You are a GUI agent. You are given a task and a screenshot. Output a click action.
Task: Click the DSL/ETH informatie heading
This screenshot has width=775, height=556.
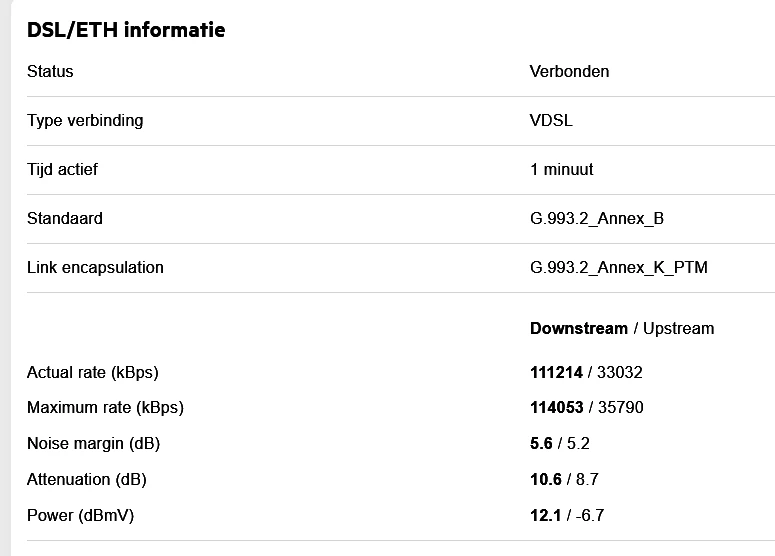pyautogui.click(x=126, y=30)
